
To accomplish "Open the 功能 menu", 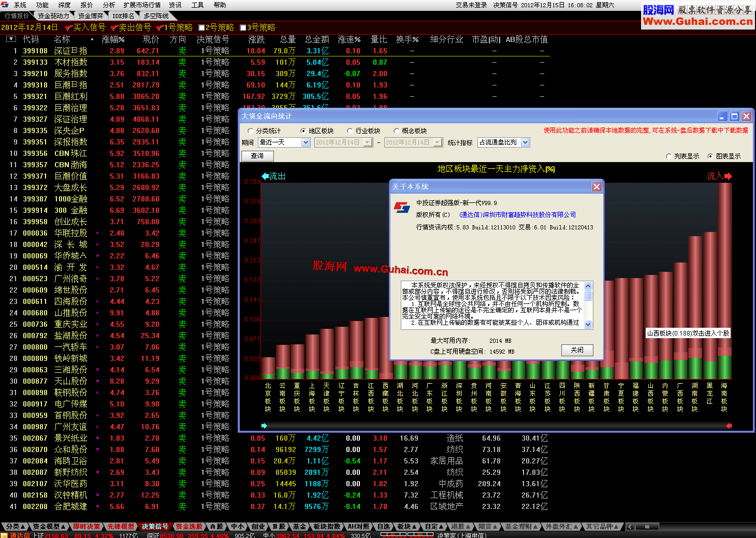I will [42, 5].
